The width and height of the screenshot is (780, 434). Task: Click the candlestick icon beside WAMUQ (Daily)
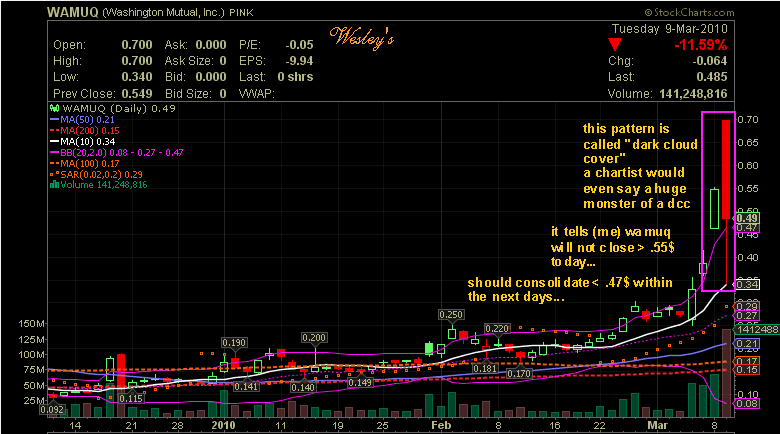55,108
